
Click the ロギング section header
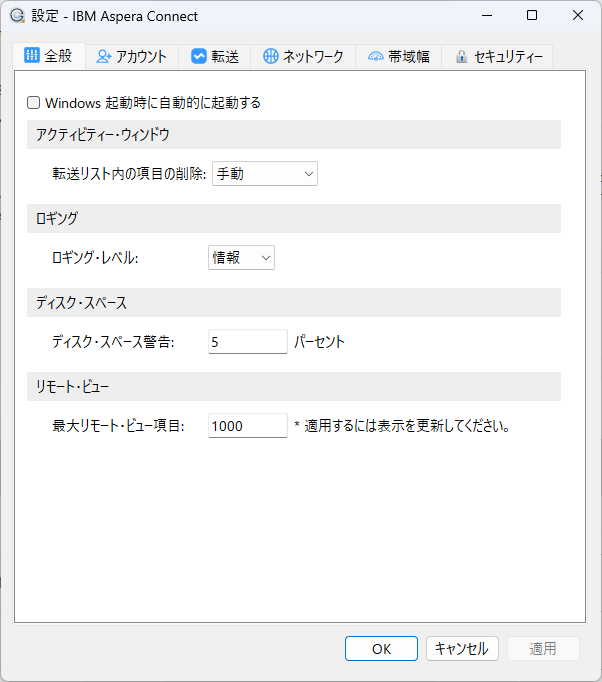point(294,218)
